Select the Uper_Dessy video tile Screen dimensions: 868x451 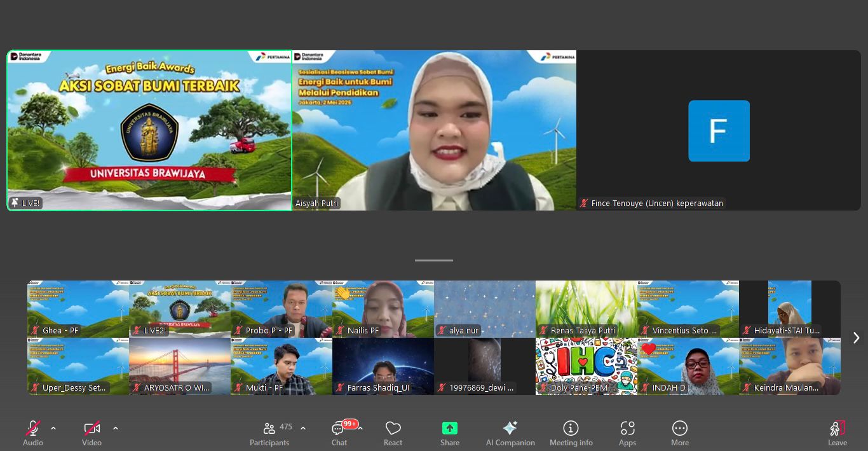coord(78,366)
